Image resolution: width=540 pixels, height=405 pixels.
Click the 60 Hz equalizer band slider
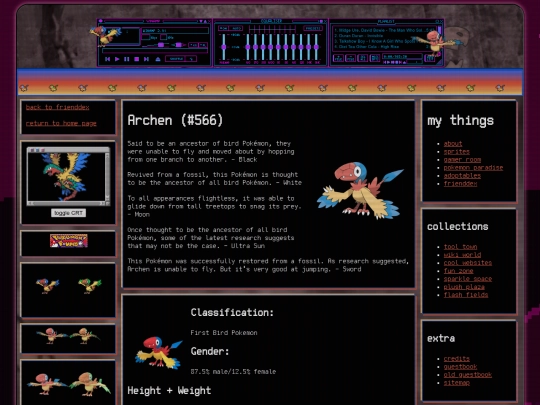tap(248, 47)
